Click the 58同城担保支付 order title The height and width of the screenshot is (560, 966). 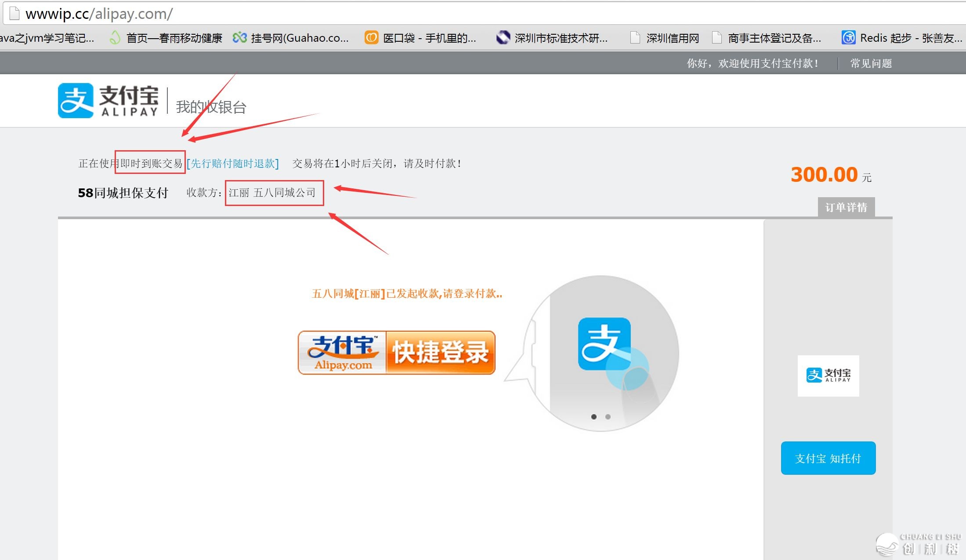click(x=123, y=193)
